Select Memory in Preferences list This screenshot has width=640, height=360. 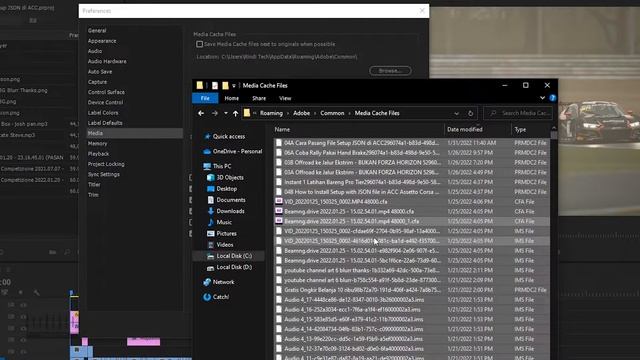[98, 143]
